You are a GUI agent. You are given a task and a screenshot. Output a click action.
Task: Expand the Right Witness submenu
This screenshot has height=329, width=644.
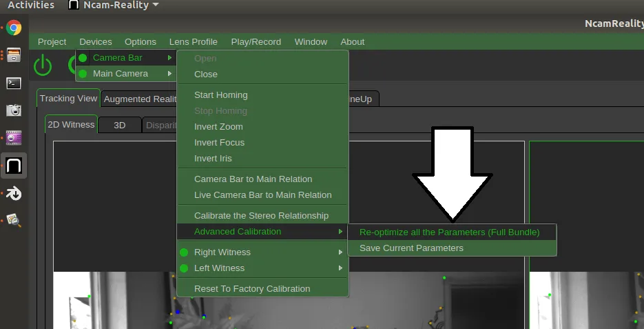coord(263,252)
